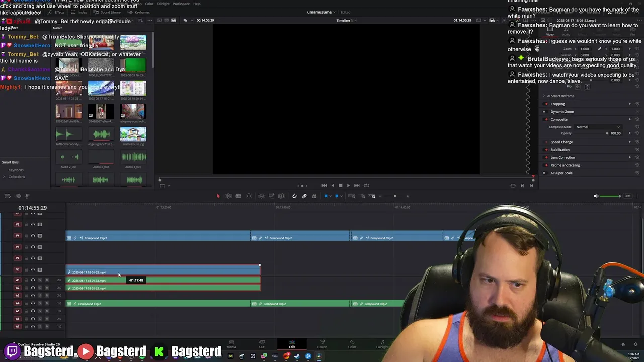Open the Help menu
Viewport: 644px width, 362px height.
pyautogui.click(x=197, y=4)
